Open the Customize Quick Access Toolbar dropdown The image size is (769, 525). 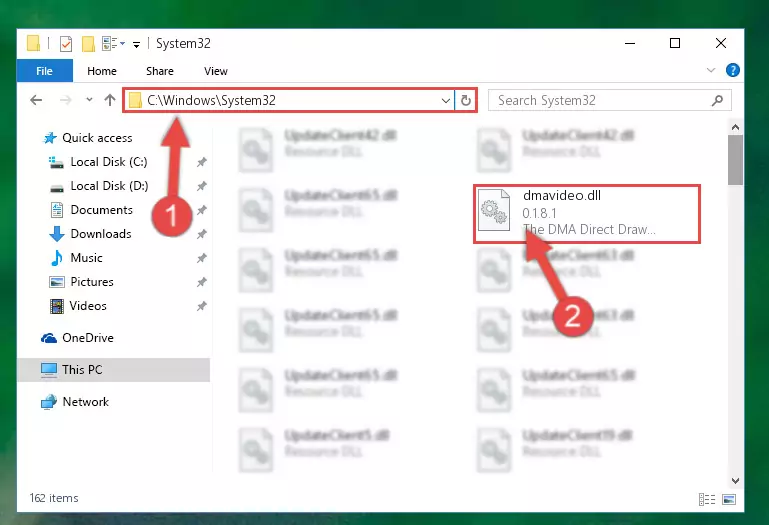(x=136, y=45)
